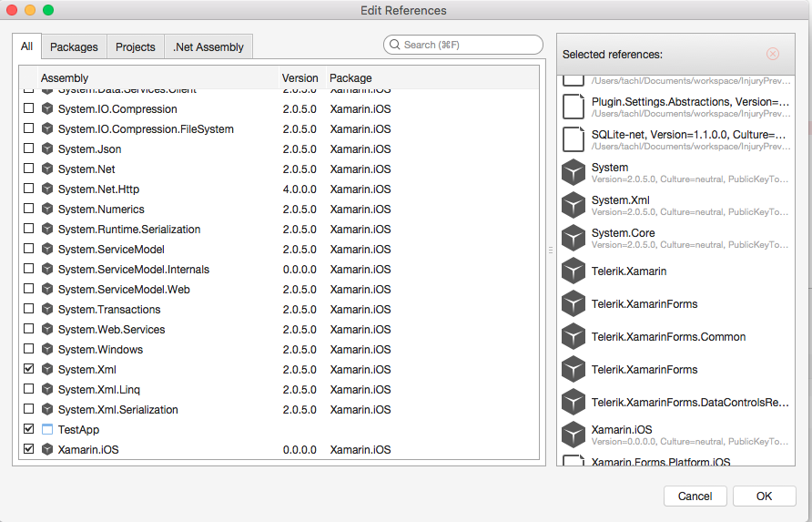Image resolution: width=812 pixels, height=522 pixels.
Task: Click the System.Numerics assembly icon
Action: 47,209
